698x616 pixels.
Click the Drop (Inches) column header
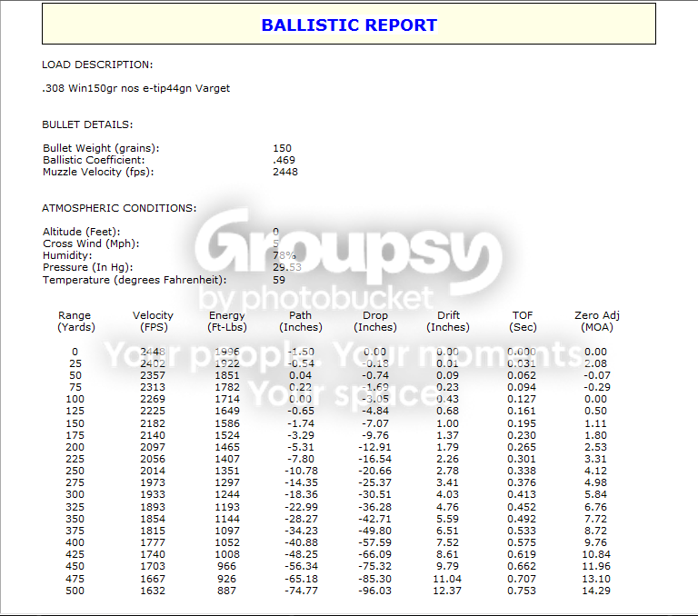[375, 322]
